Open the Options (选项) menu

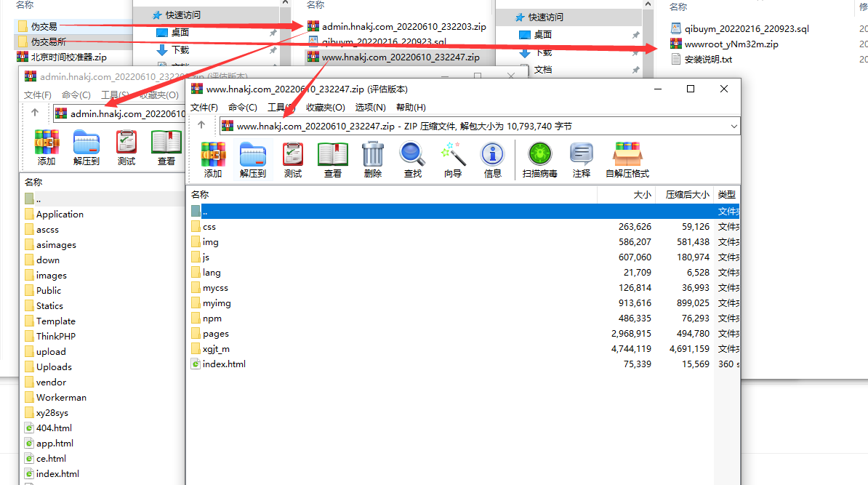pos(369,108)
